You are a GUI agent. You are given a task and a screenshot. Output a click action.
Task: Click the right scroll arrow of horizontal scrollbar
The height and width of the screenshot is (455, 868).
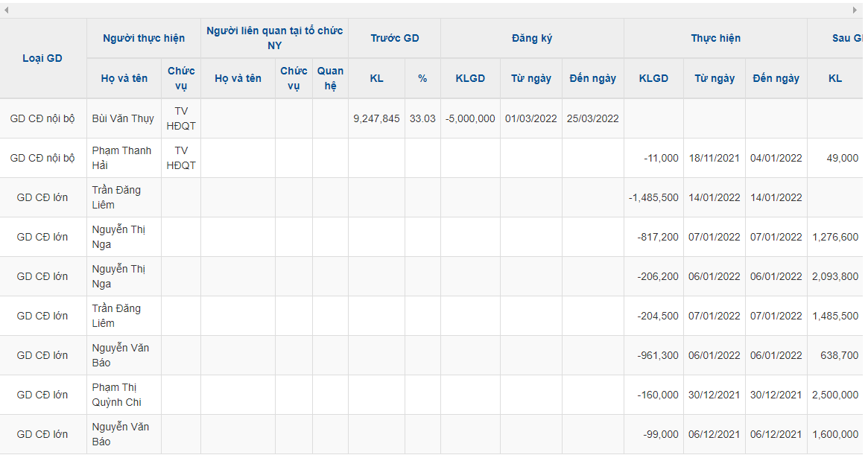pyautogui.click(x=855, y=10)
